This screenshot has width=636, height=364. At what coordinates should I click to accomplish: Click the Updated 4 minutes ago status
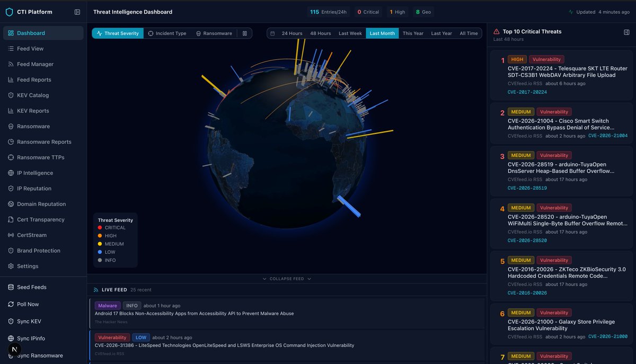pyautogui.click(x=599, y=12)
